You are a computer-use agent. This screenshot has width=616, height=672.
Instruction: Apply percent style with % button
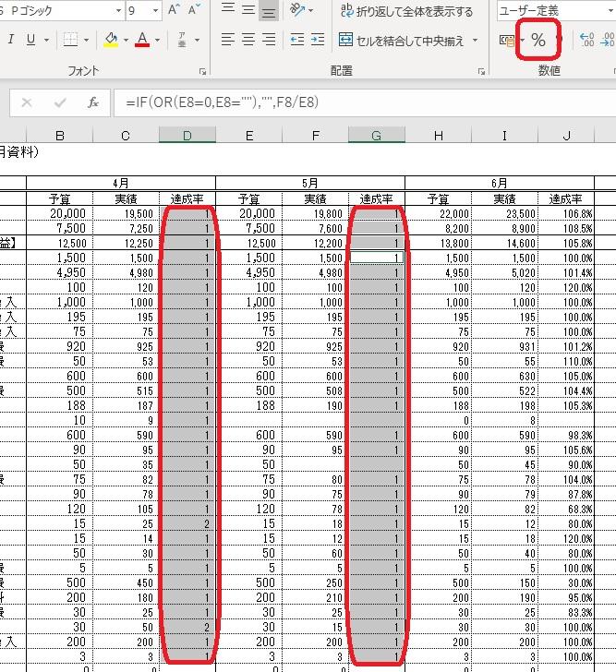point(537,41)
